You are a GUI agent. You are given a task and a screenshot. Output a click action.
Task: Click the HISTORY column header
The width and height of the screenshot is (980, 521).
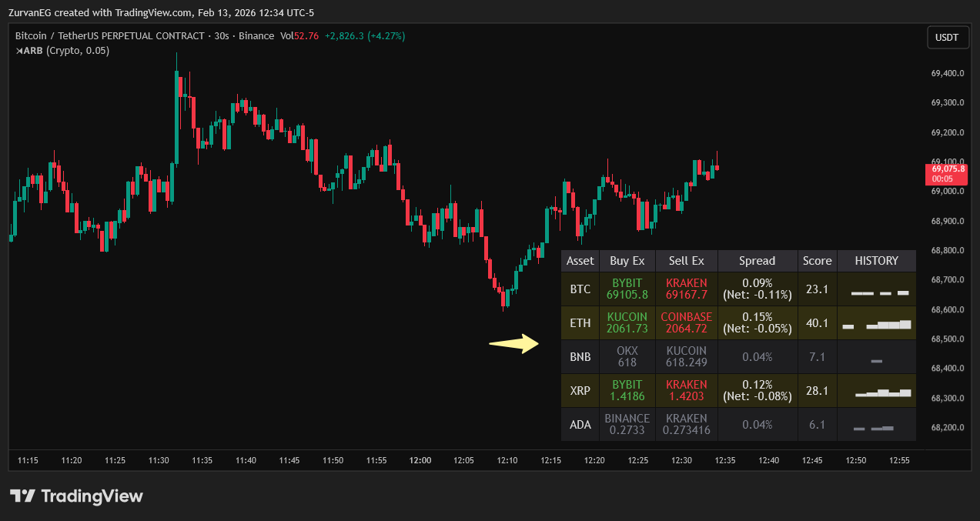877,261
